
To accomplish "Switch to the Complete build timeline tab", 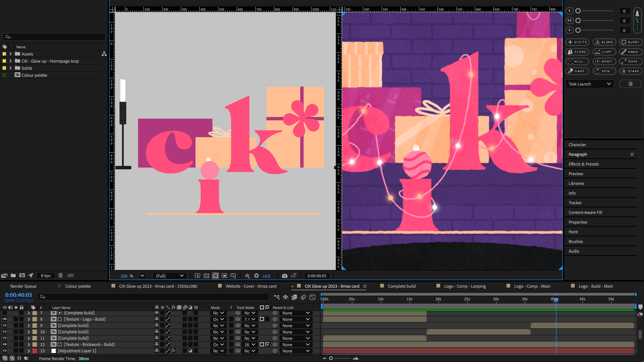I will click(401, 286).
